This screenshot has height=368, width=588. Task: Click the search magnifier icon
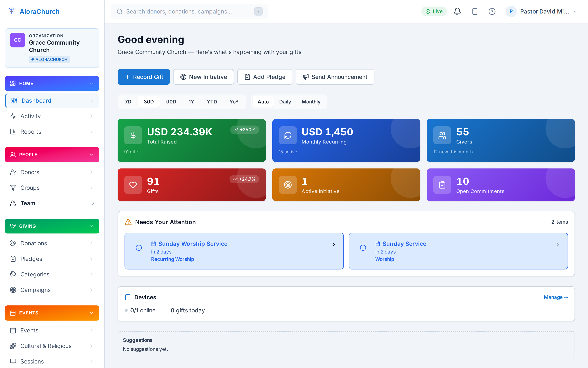120,11
